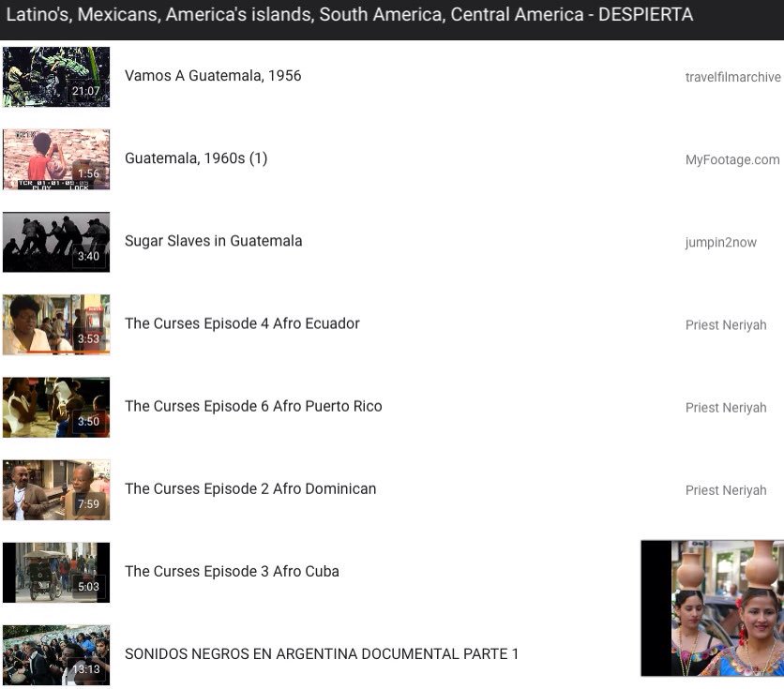This screenshot has width=784, height=689.
Task: Play Sugar Slaves in Guatemala
Action: tap(214, 241)
